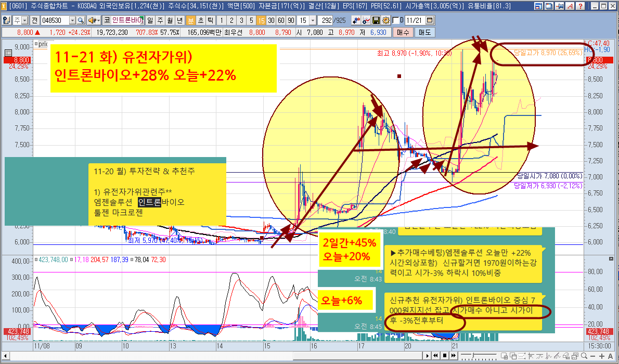This screenshot has width=619, height=364.
Task: Click the 코 market label button
Action: point(107,20)
